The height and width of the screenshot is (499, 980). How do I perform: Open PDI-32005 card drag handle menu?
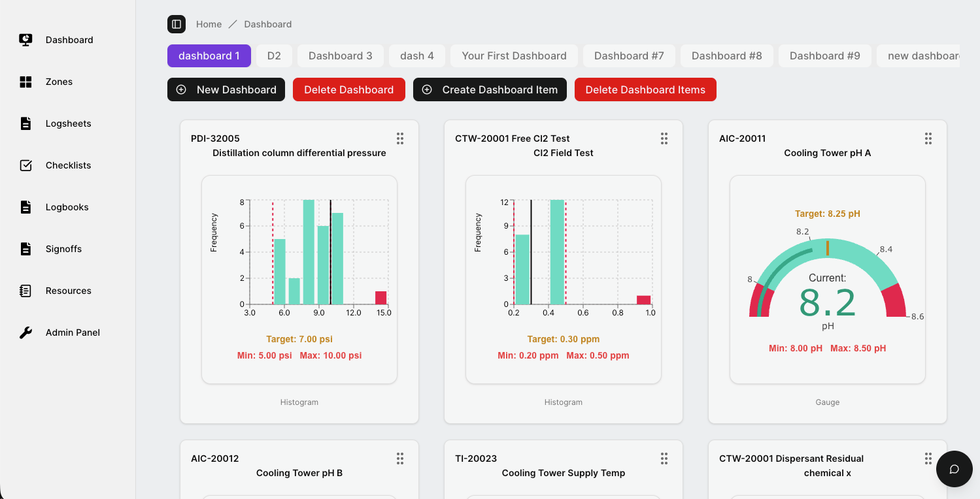pos(400,138)
